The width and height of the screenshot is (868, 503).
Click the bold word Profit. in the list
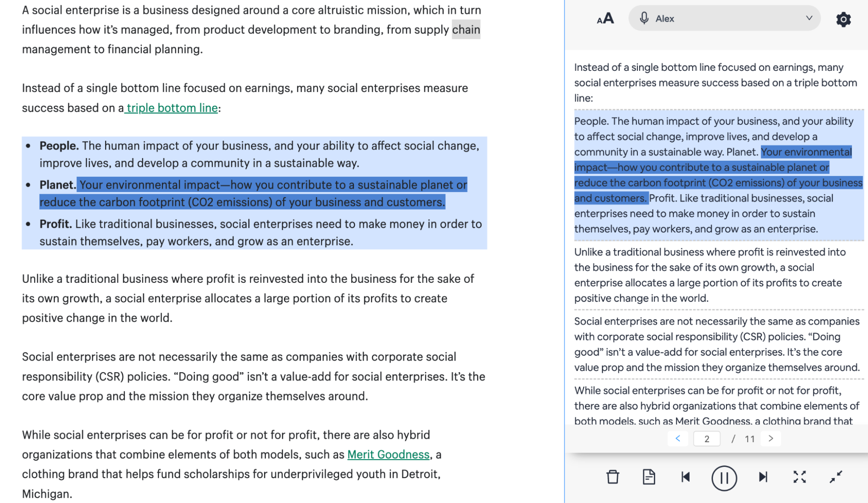point(56,224)
